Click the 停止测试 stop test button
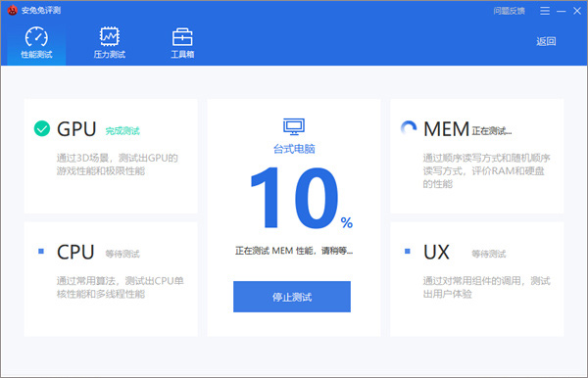This screenshot has width=588, height=378. click(292, 297)
